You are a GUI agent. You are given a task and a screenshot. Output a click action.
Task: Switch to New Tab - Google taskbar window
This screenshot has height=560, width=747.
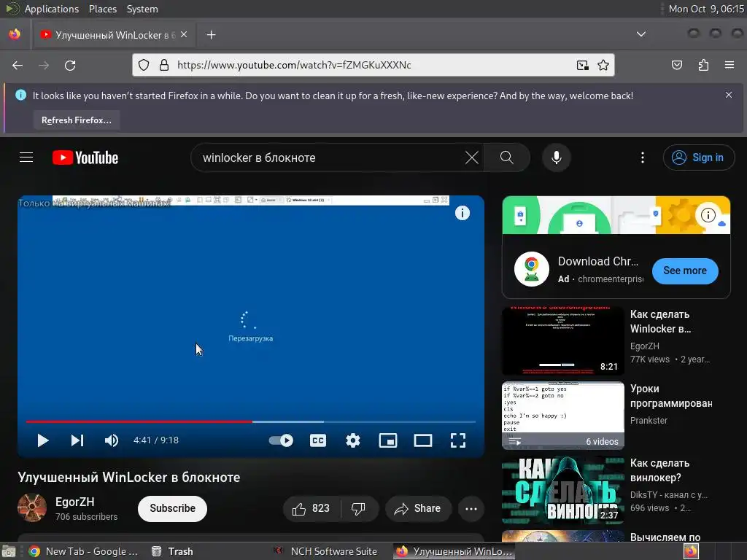[83, 551]
